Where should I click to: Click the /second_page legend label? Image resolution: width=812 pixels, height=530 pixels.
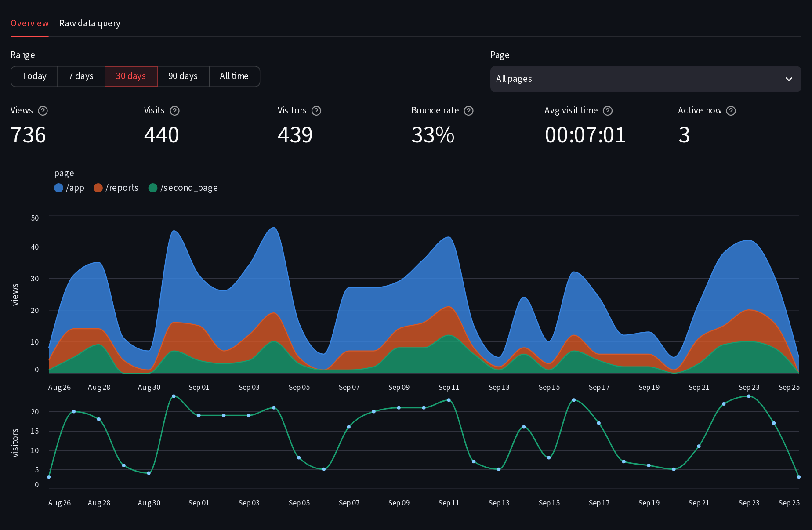coord(189,188)
